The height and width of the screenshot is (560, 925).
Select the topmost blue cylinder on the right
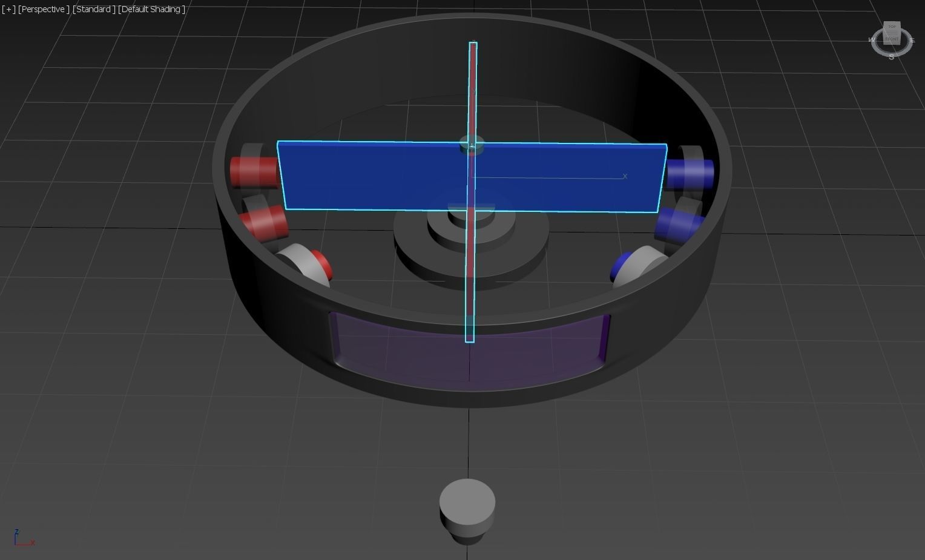pos(690,174)
